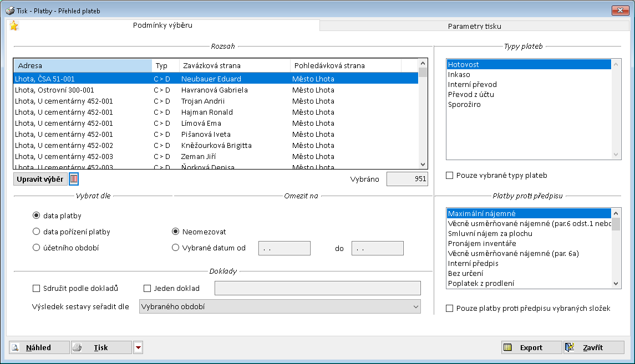This screenshot has height=364, width=635.
Task: Click the red grid icon beside Upravit výběr
Action: (74, 178)
